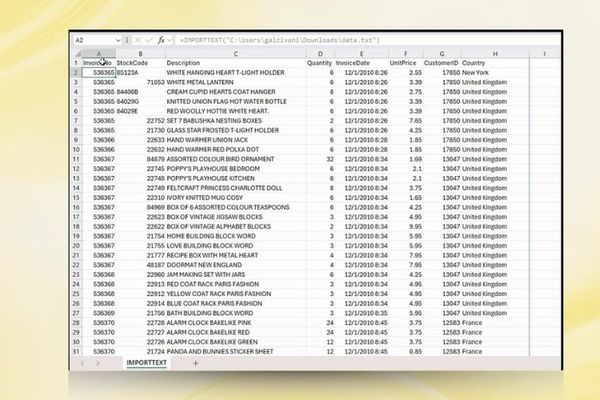Click the quantity 32 cell
This screenshot has height=400, width=600.
pyautogui.click(x=320, y=159)
